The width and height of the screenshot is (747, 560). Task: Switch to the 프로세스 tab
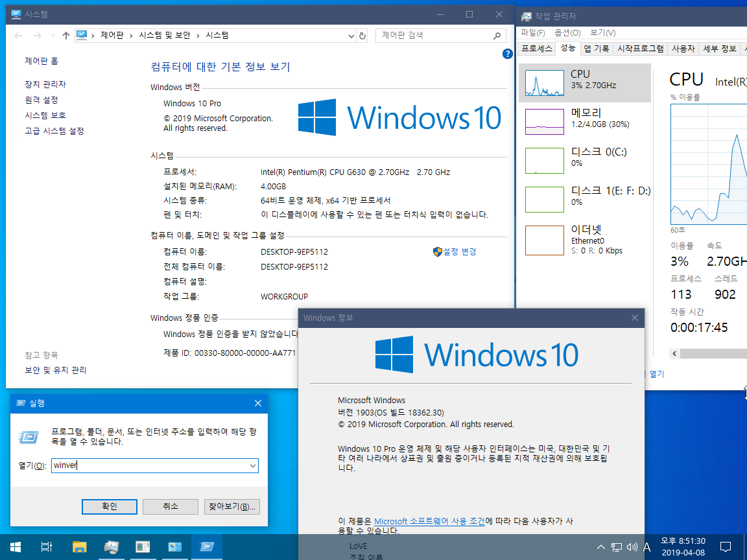tap(537, 49)
